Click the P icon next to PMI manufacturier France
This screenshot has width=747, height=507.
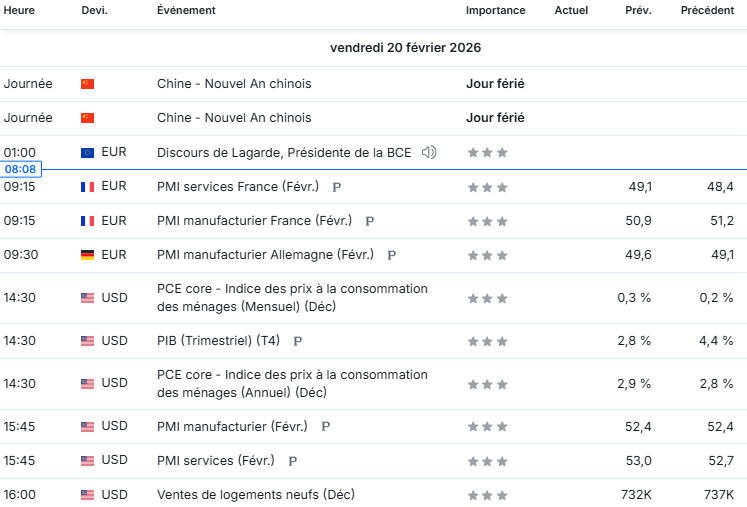tap(369, 221)
